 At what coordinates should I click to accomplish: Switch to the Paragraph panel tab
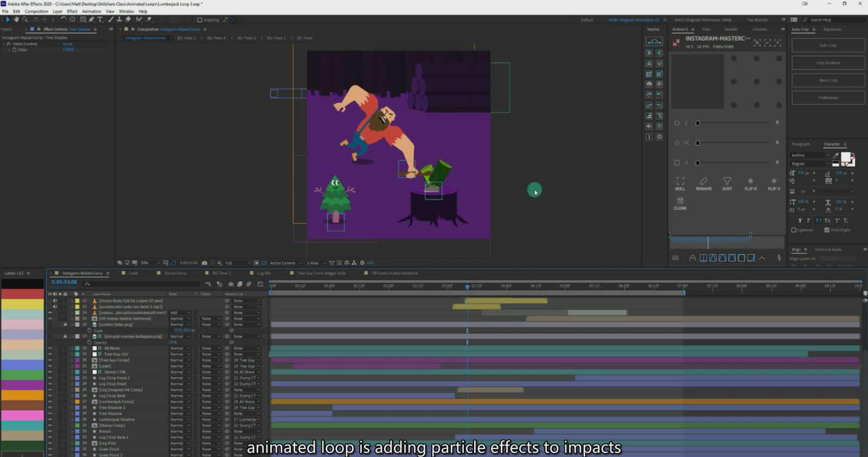click(800, 144)
